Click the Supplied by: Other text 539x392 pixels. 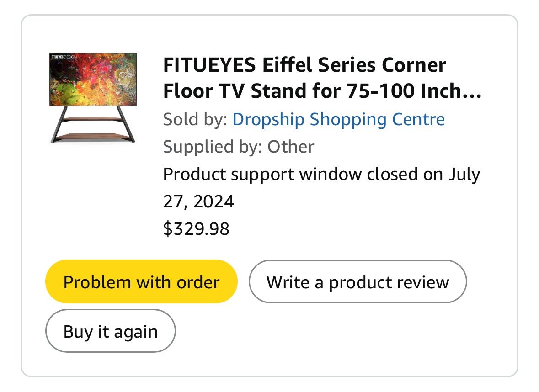click(239, 147)
